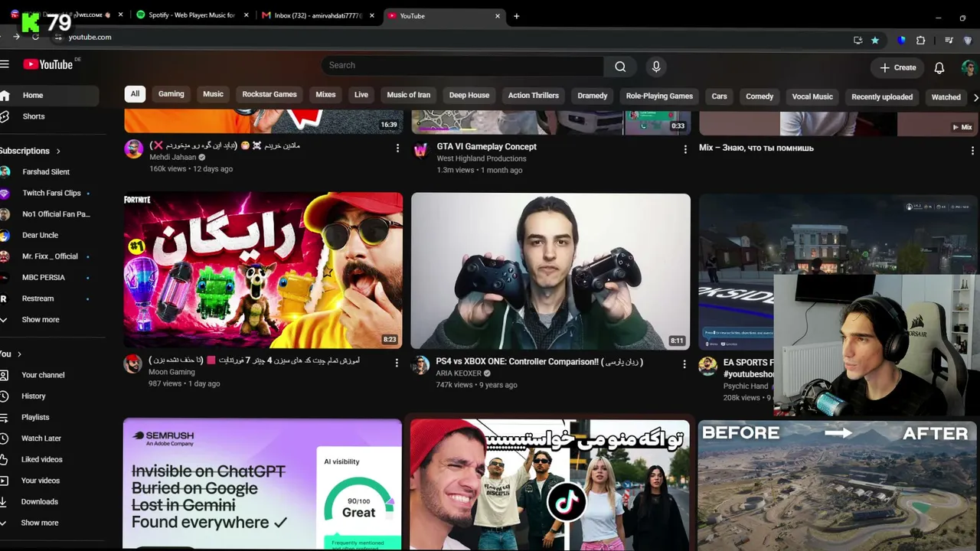Click the Create button

tap(897, 67)
